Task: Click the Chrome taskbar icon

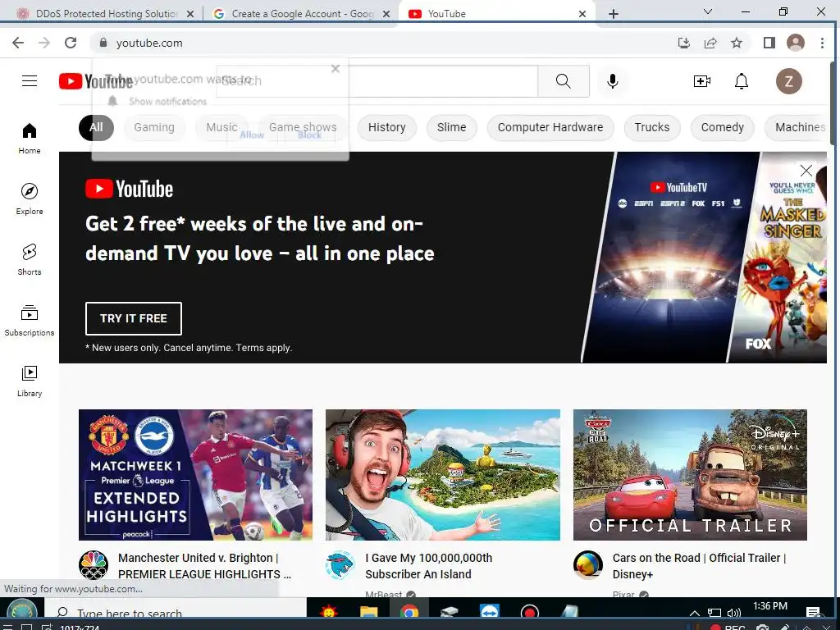Action: [409, 611]
